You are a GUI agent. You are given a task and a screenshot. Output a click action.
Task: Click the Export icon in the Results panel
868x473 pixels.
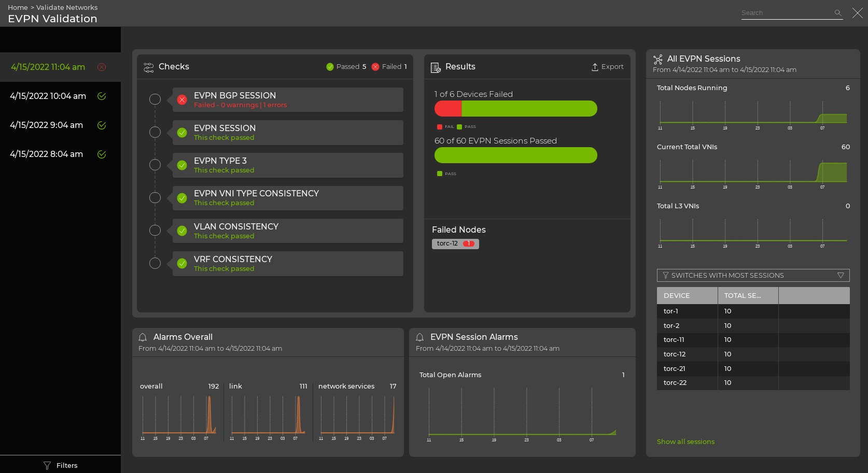point(595,66)
